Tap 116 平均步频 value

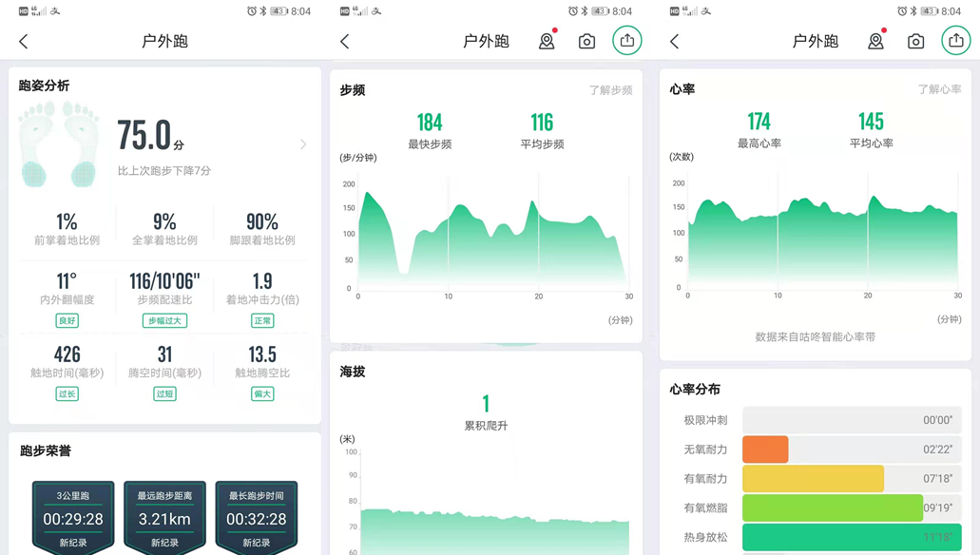(x=542, y=123)
